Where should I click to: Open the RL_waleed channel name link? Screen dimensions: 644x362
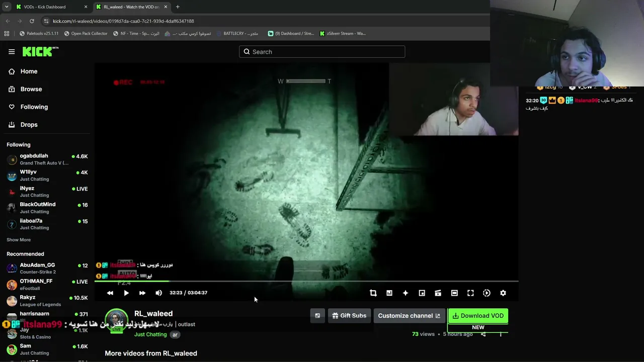coord(153,314)
